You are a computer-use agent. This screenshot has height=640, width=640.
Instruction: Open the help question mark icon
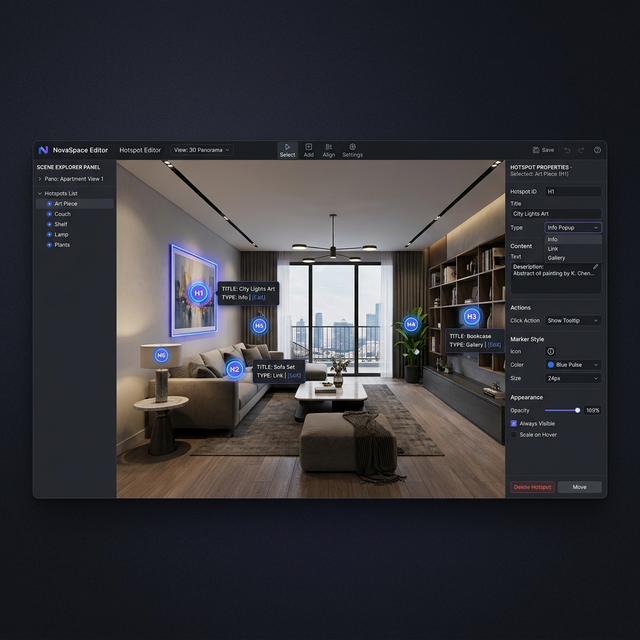click(597, 150)
